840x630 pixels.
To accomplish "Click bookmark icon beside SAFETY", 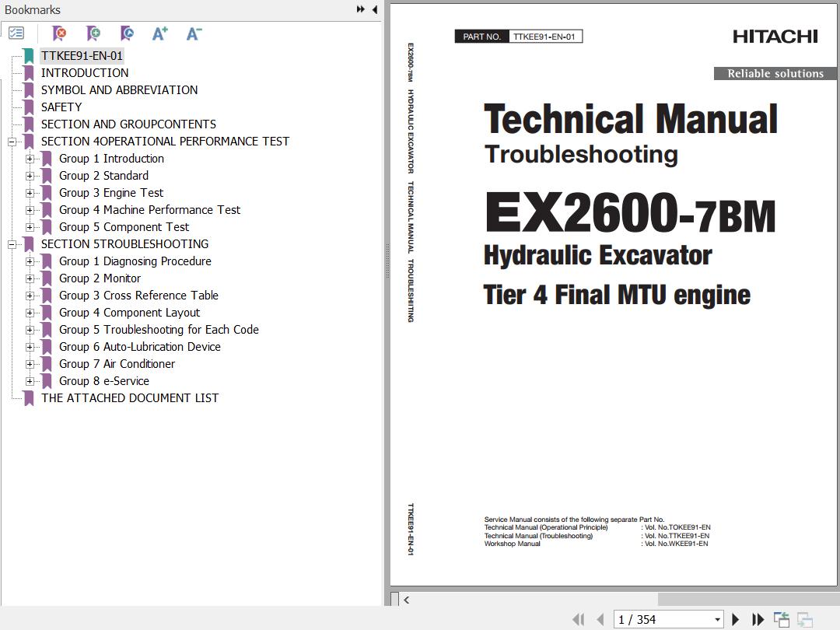I will pos(29,107).
